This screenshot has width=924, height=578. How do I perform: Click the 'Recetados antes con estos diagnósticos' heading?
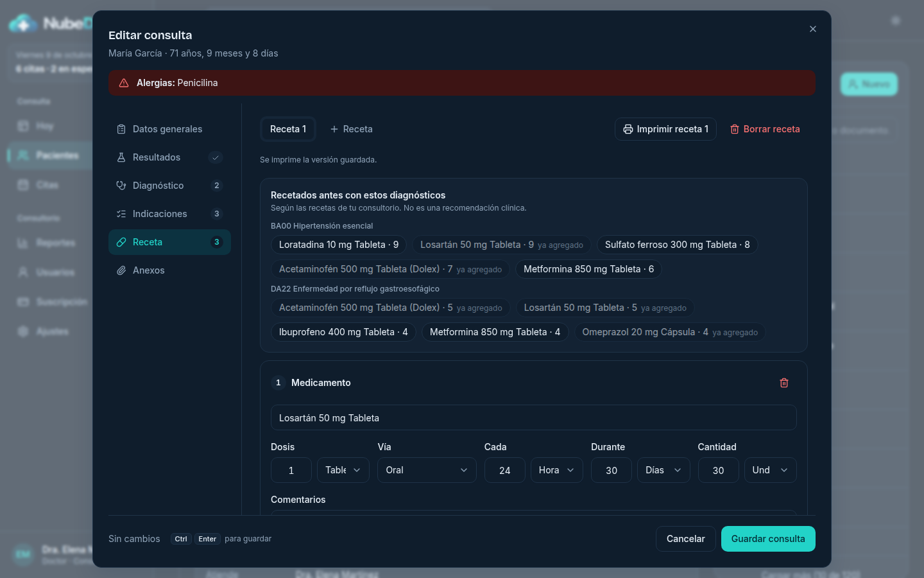(358, 195)
